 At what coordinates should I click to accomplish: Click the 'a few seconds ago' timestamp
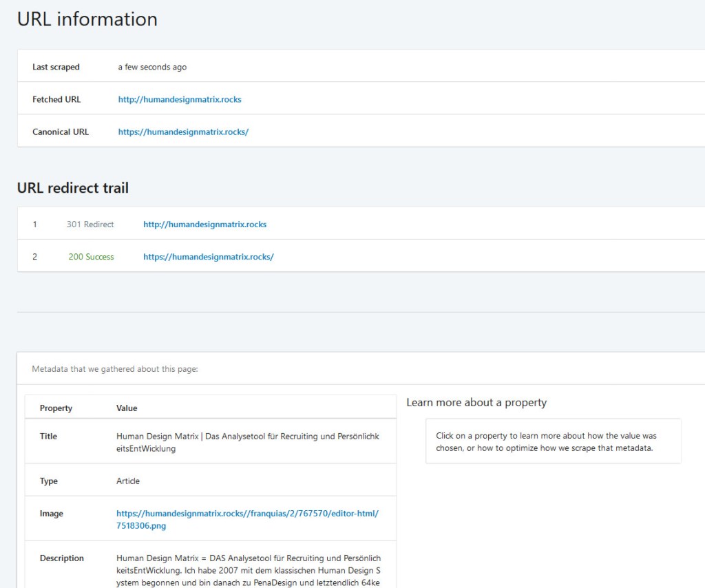click(x=152, y=67)
